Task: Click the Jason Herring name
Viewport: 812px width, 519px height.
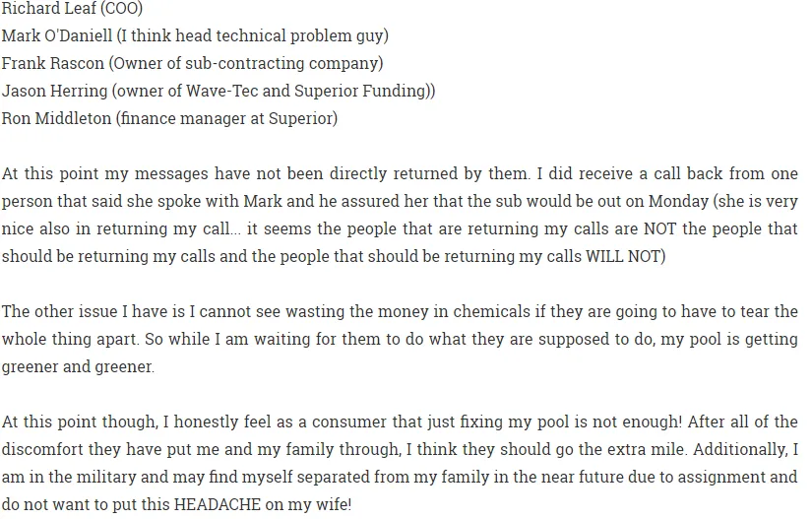Action: (x=54, y=91)
